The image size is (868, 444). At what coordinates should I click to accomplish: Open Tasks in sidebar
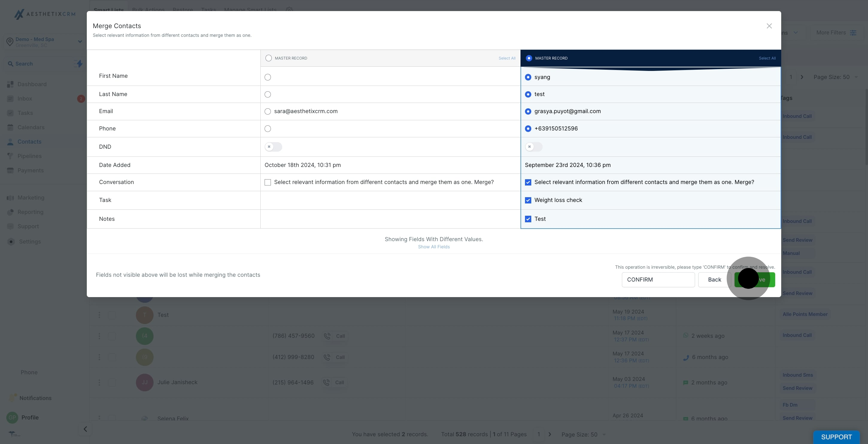click(x=25, y=113)
